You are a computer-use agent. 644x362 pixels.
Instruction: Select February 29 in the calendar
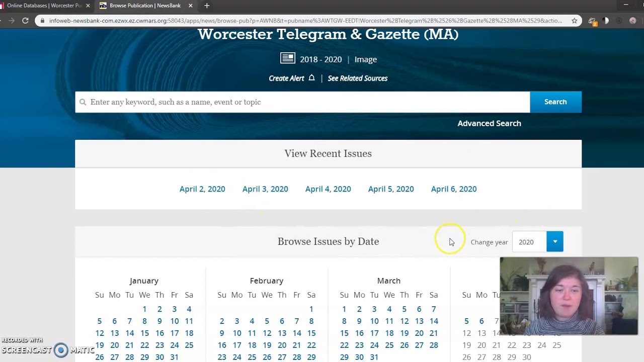pos(311,357)
